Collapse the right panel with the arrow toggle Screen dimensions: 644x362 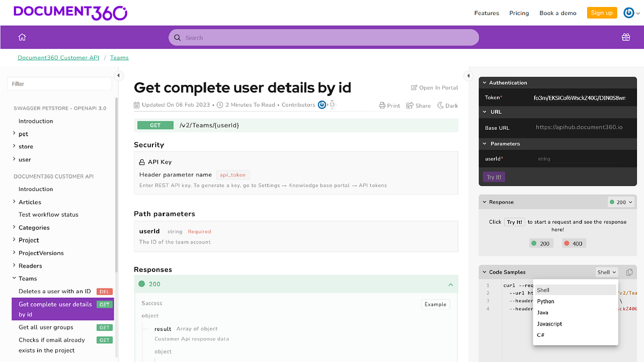468,76
